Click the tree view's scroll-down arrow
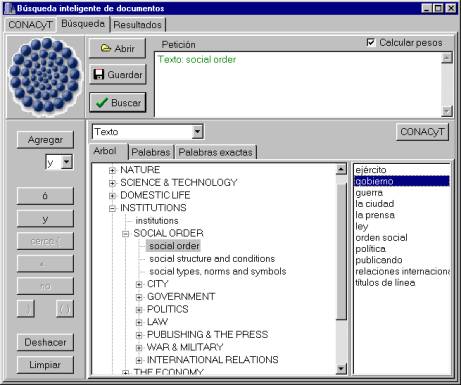Viewport: 461px width, 385px height. (341, 368)
